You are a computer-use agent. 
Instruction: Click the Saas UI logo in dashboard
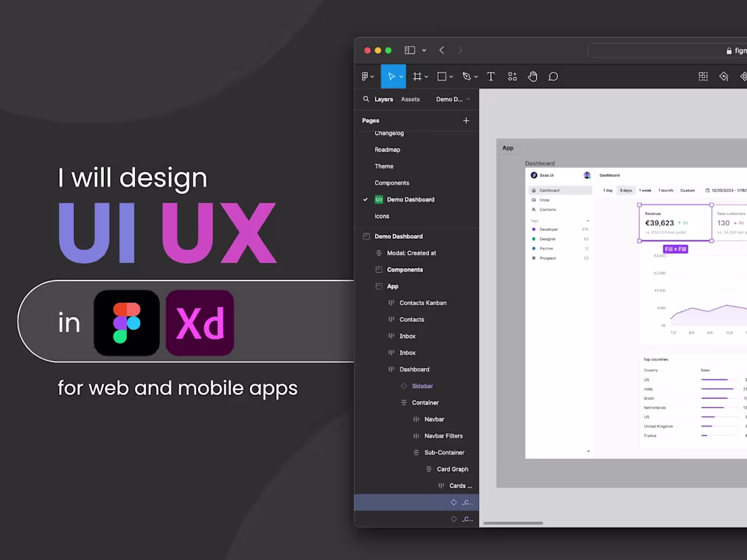tap(534, 175)
